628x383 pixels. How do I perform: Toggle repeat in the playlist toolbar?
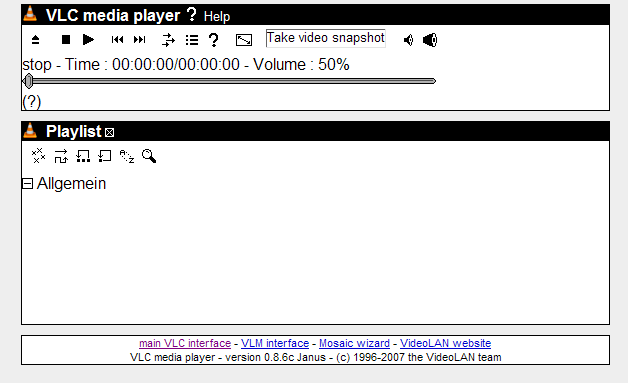pos(105,156)
